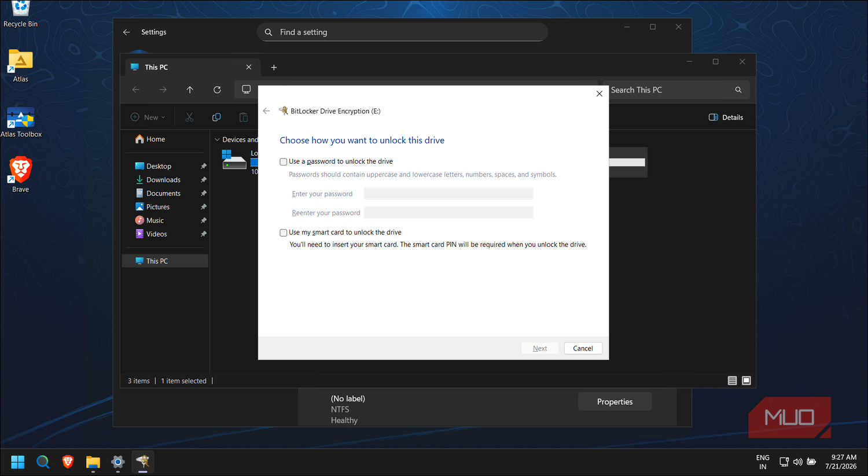Check 'Use my smart card to unlock the drive'
This screenshot has width=868, height=476.
click(x=284, y=233)
